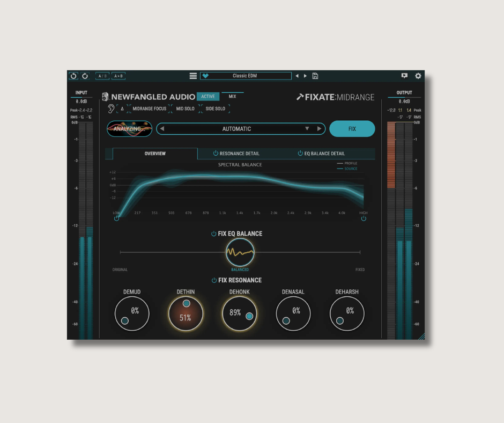
Task: Click the undo arrow icon
Action: click(73, 76)
